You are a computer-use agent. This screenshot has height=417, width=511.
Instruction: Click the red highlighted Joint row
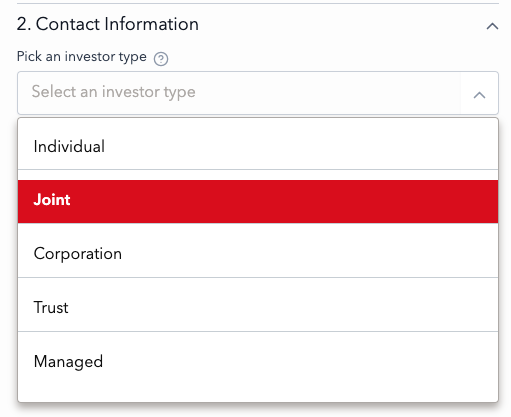258,201
